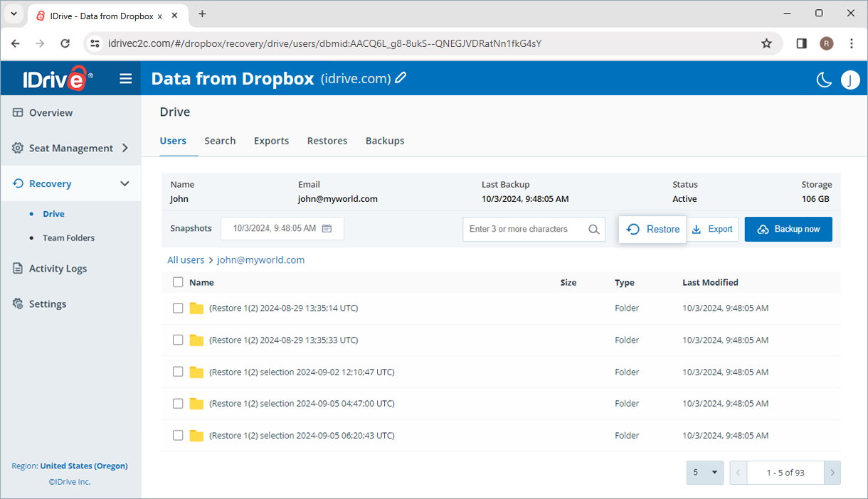
Task: Click the Backup now button
Action: (x=788, y=229)
